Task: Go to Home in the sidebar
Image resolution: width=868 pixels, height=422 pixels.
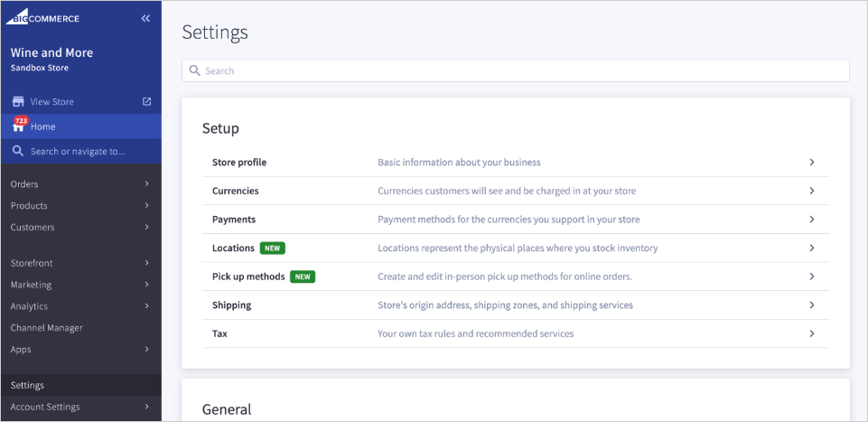Action: point(80,127)
